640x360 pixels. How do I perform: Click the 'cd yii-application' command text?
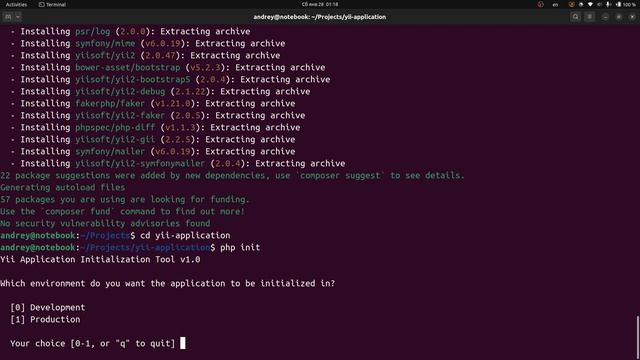pos(185,236)
